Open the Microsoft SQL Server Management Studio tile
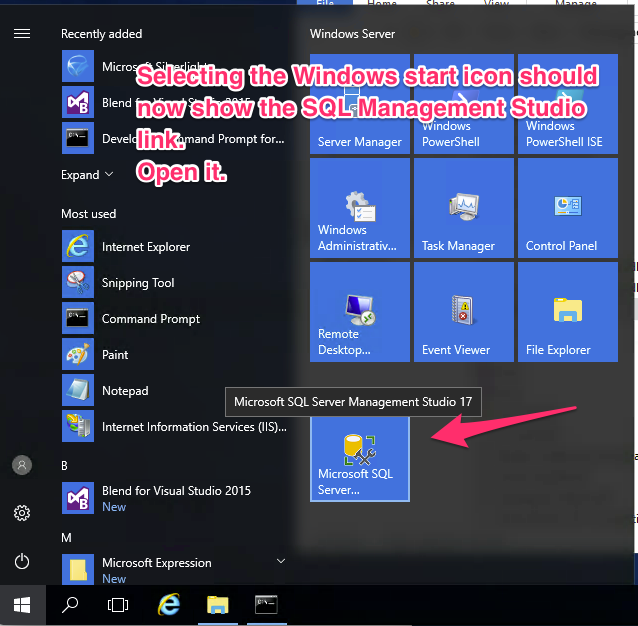The image size is (638, 626). [x=360, y=459]
